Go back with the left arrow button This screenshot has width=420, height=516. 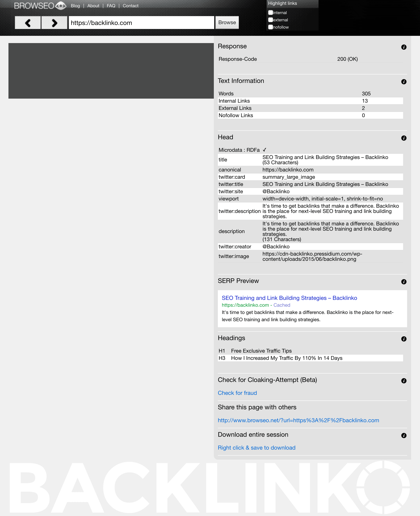[x=28, y=23]
